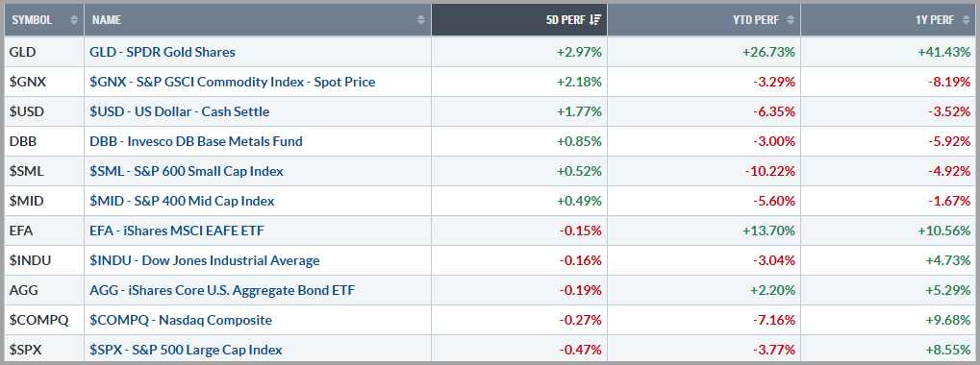Sort by the SYMBOL column sort icon

click(x=74, y=20)
